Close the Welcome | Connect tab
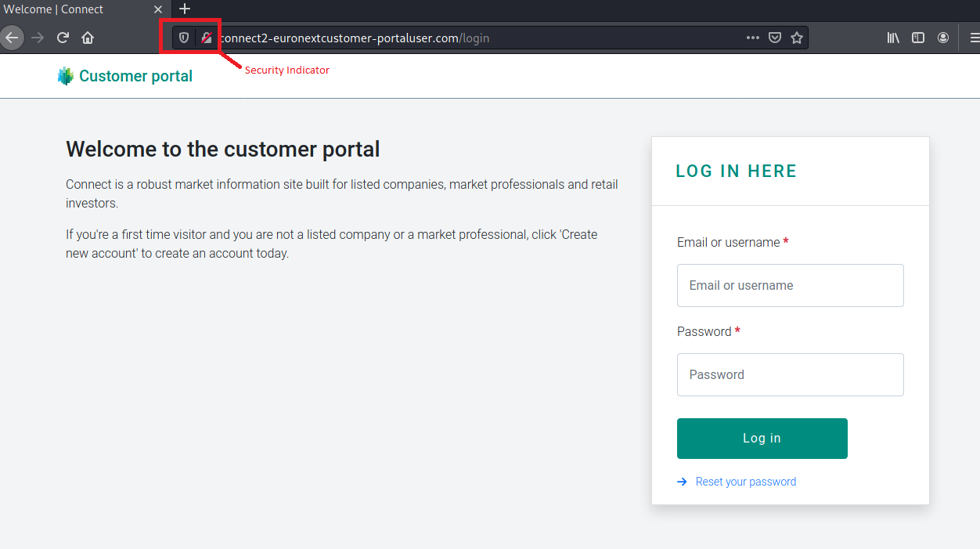The image size is (980, 549). click(158, 9)
